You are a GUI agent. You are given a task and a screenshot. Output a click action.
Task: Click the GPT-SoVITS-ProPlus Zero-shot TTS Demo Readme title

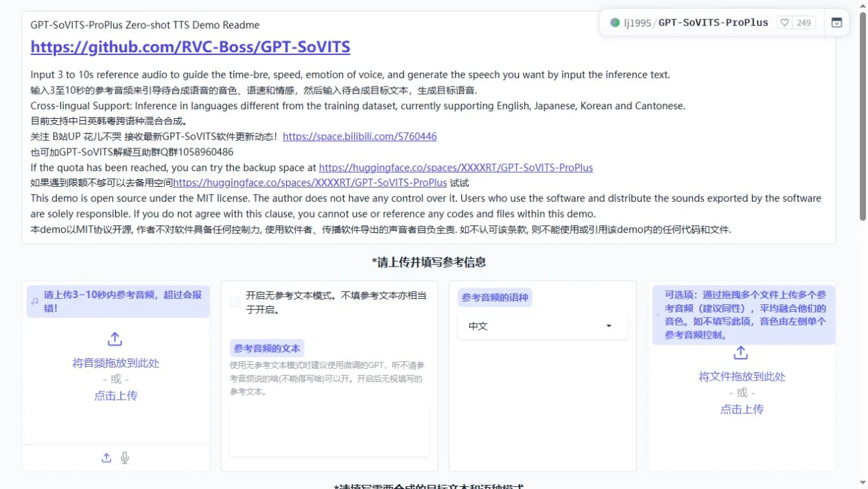pyautogui.click(x=145, y=25)
